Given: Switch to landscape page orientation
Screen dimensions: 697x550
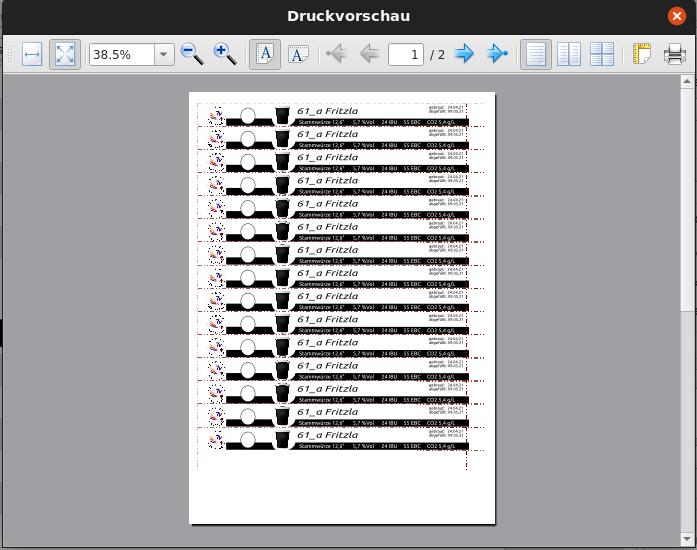Looking at the screenshot, I should [298, 54].
